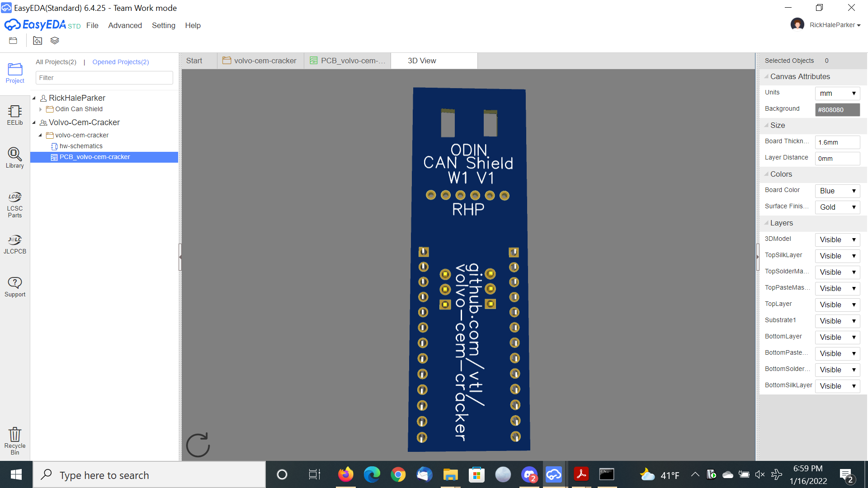Image resolution: width=868 pixels, height=488 pixels.
Task: Open the Board Color dropdown
Action: click(837, 191)
